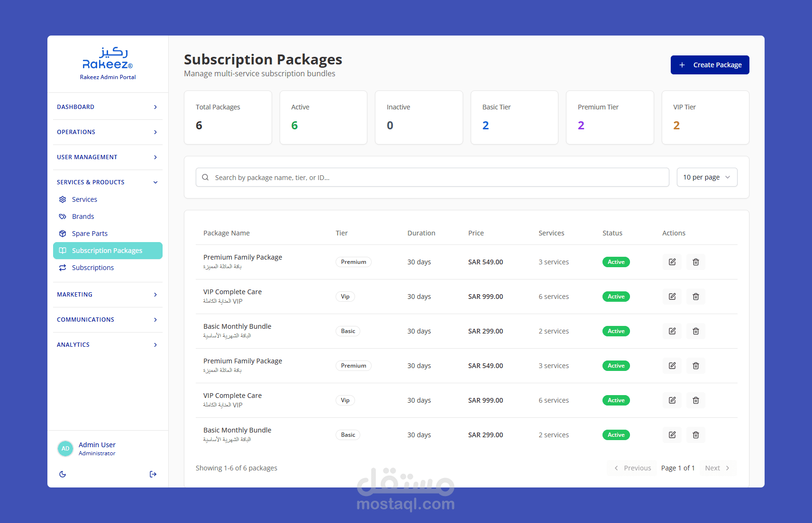This screenshot has height=523, width=812.
Task: Click the Services column header
Action: pos(551,233)
